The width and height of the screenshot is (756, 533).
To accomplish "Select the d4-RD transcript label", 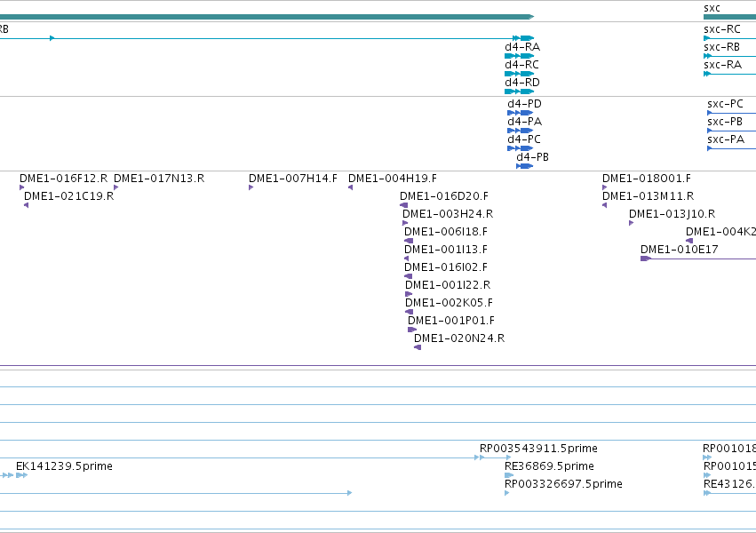I will click(522, 83).
